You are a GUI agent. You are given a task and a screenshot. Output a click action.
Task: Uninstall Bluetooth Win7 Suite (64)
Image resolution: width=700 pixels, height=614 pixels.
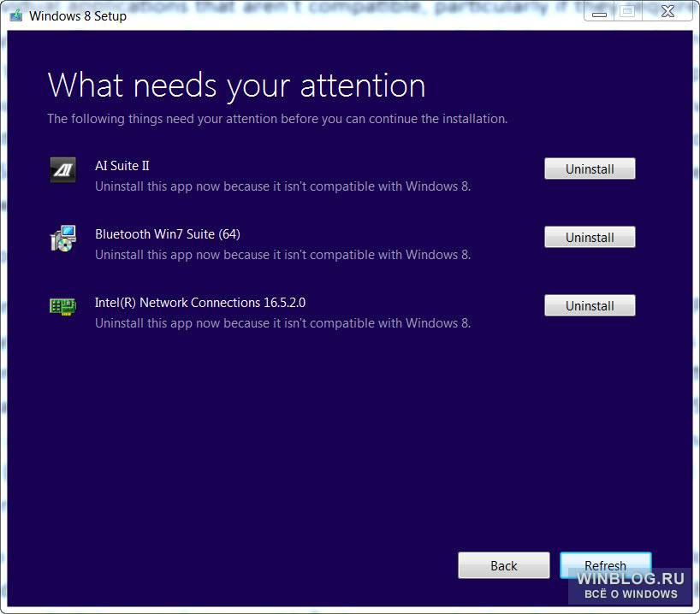(x=590, y=237)
